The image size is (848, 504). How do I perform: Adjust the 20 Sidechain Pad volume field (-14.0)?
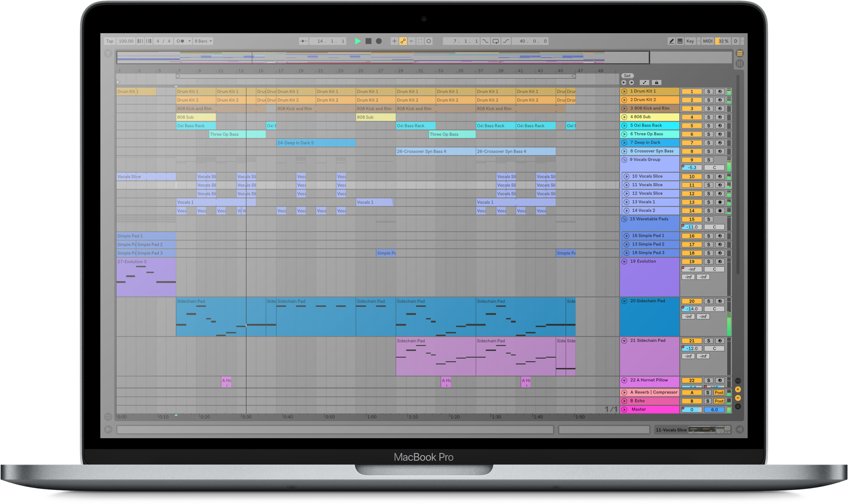pos(692,309)
